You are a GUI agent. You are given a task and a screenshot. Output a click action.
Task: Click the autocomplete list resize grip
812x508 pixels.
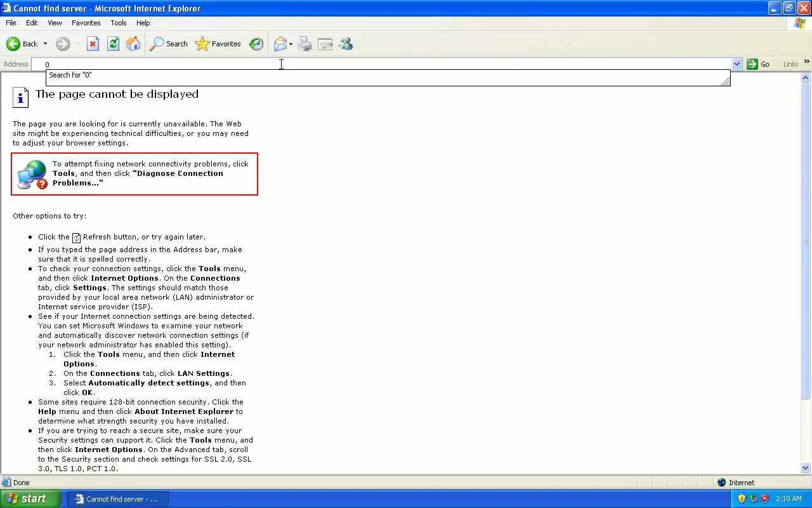point(725,81)
